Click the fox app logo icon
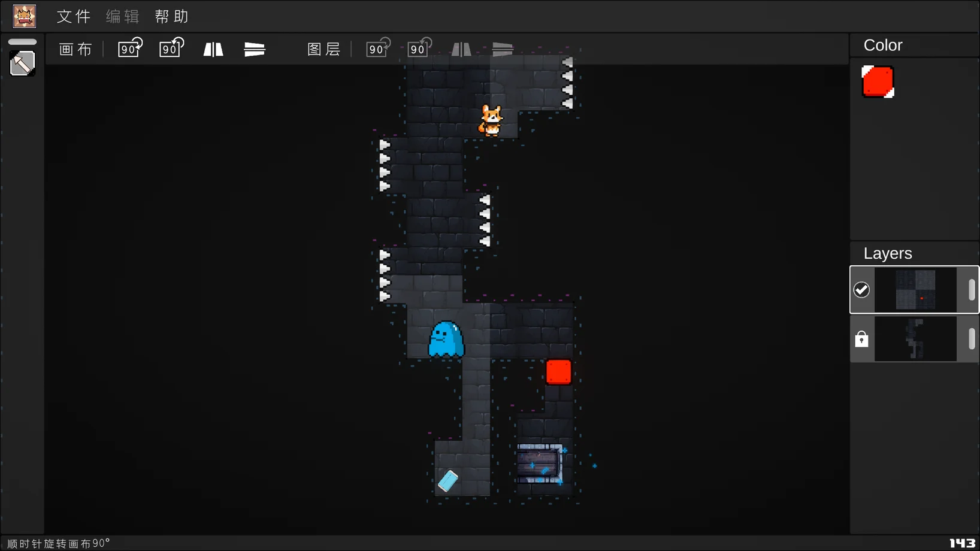The image size is (980, 551). point(25,16)
